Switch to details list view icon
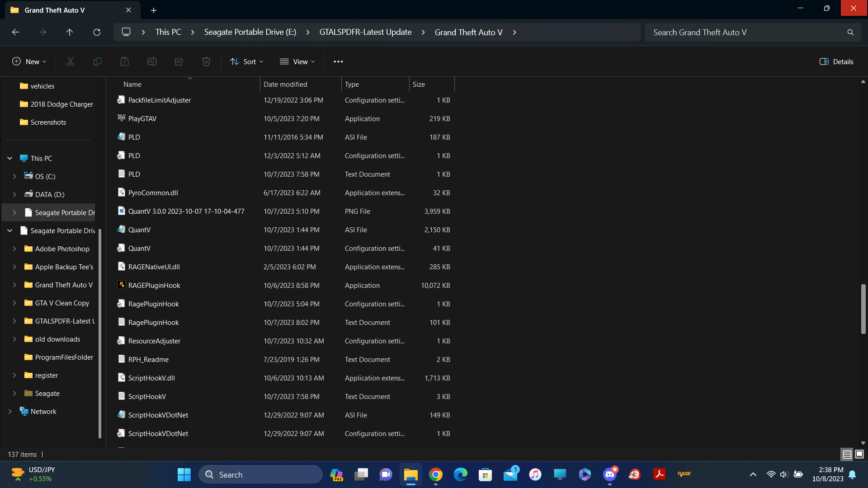The height and width of the screenshot is (488, 868). (847, 454)
